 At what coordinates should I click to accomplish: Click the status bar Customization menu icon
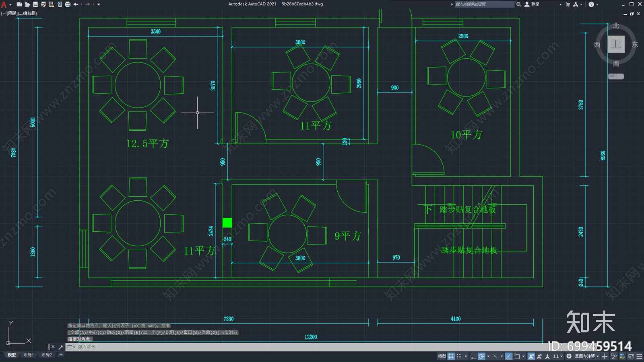click(x=639, y=356)
